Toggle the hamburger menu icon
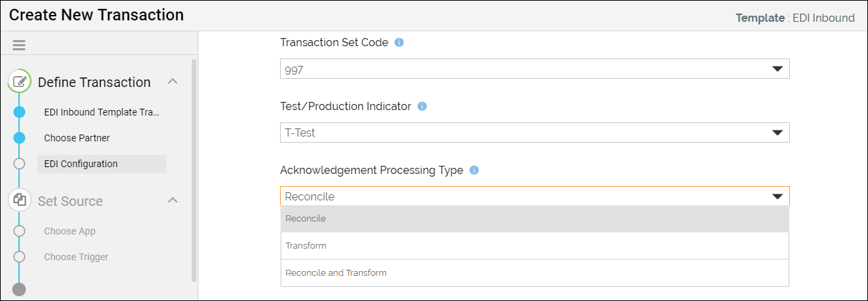Image resolution: width=868 pixels, height=301 pixels. 19,46
